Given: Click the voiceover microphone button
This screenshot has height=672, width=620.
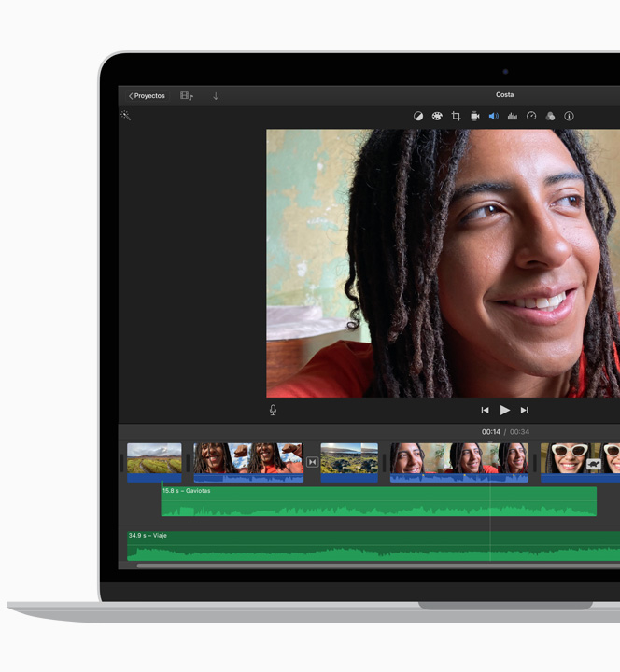Looking at the screenshot, I should (274, 410).
